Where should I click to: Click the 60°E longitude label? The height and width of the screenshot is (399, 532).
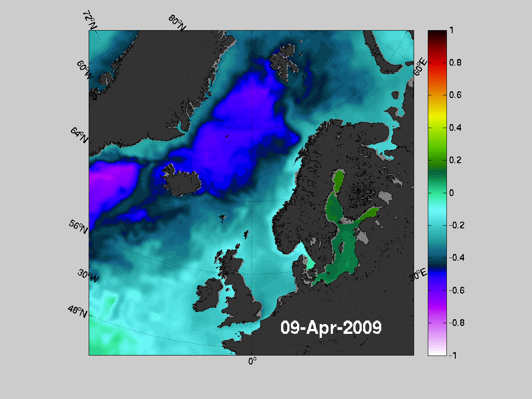420,67
